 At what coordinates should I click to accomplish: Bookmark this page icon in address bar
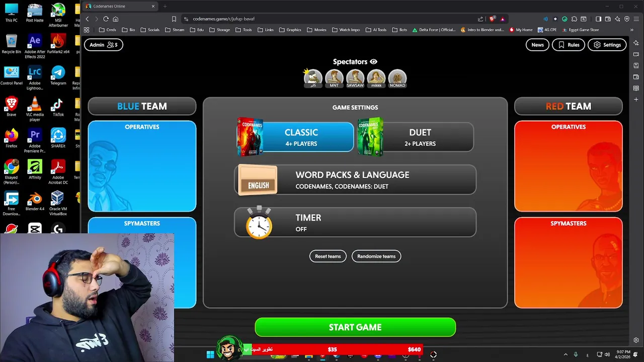click(x=174, y=19)
